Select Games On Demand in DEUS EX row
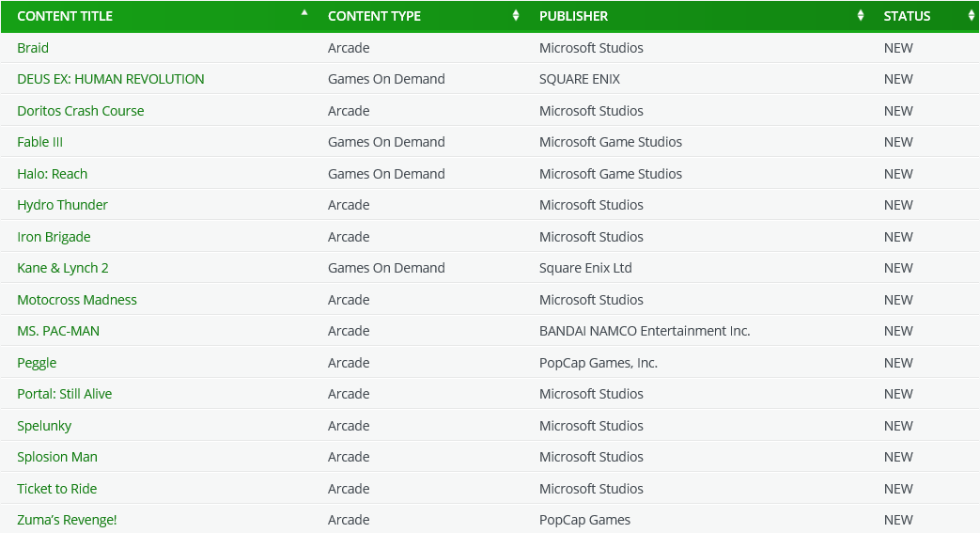The height and width of the screenshot is (533, 980). click(x=386, y=80)
